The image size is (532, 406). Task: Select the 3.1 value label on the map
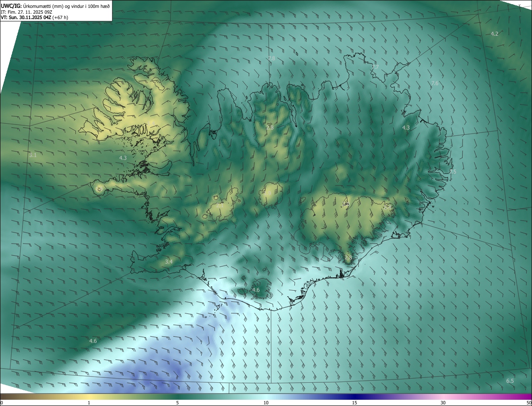pos(33,155)
